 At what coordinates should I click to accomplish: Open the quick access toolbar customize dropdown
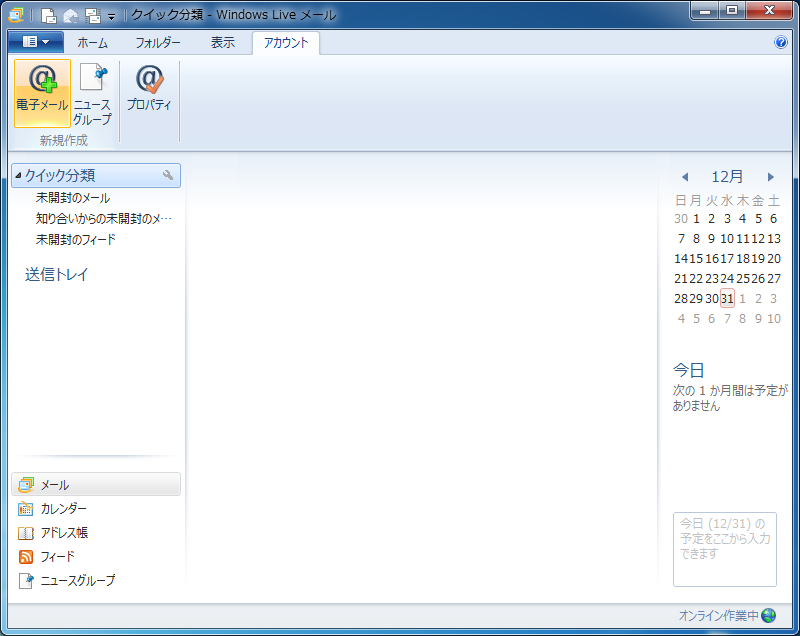pos(111,17)
